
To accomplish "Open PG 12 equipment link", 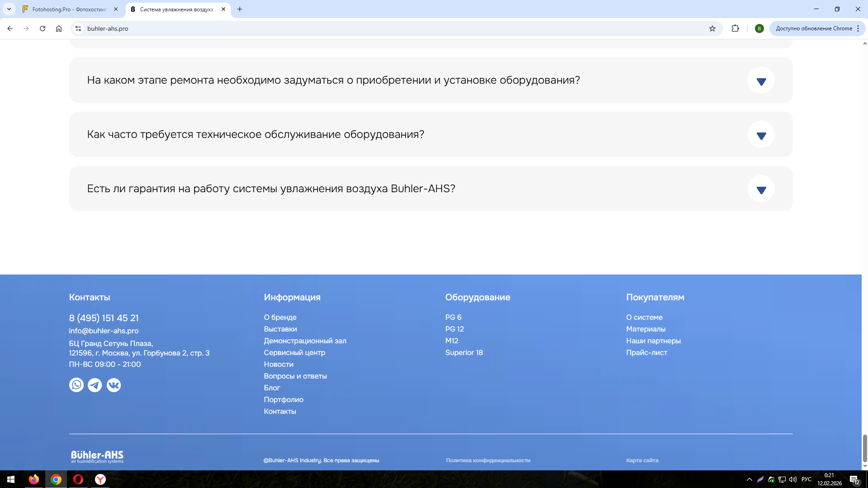I will point(455,329).
